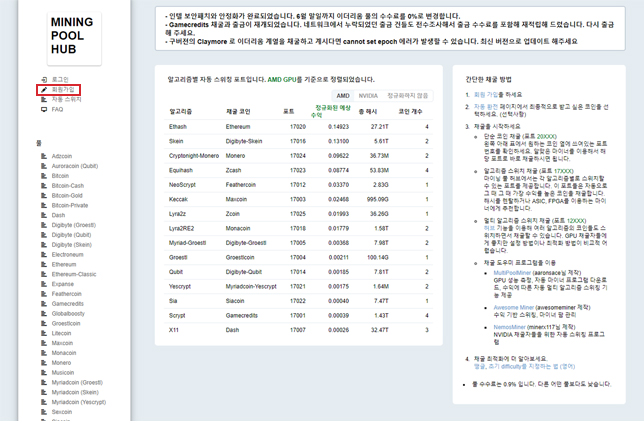Click the 자동 환전 link in step 2
The image size is (644, 423).
(485, 107)
